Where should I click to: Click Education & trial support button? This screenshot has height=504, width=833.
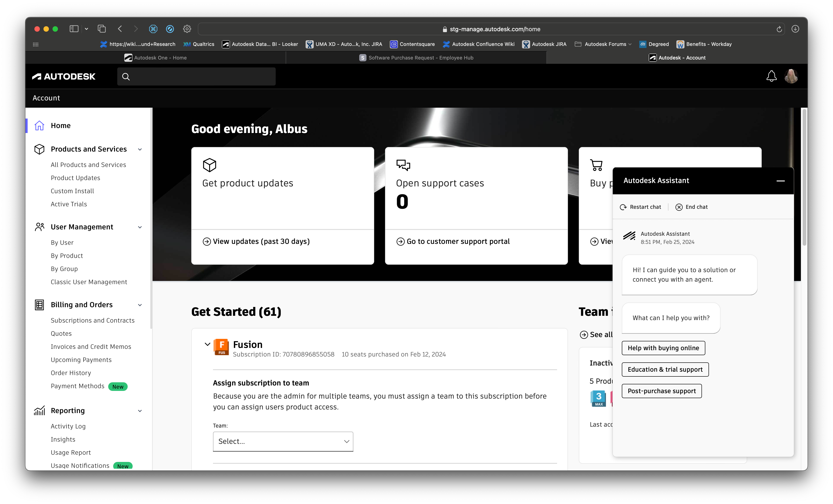pos(665,370)
